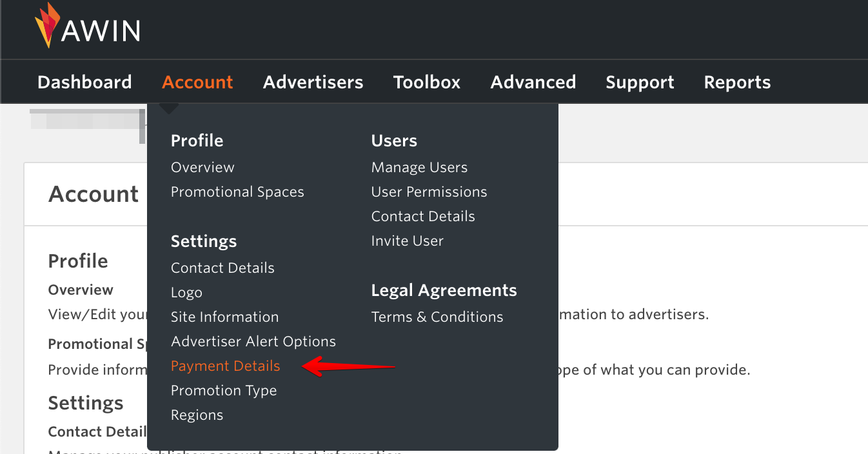Click the Legal Agreements heading
The image size is (868, 454).
point(444,291)
